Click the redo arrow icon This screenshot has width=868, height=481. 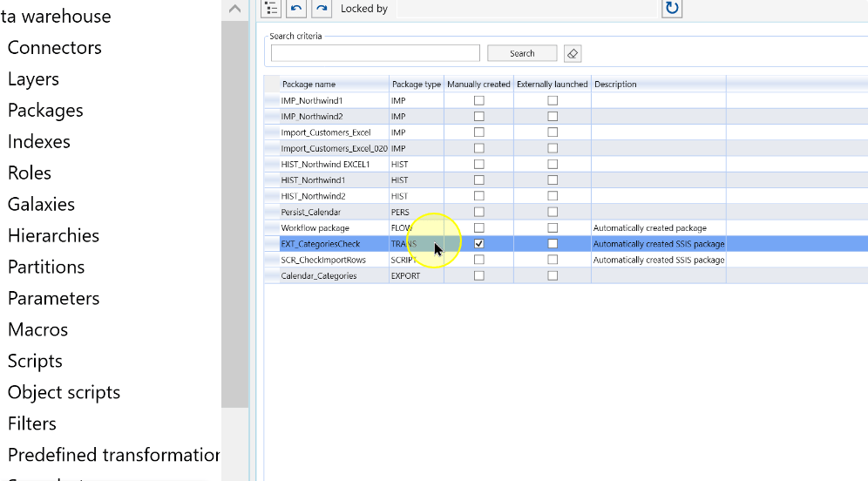pos(322,9)
